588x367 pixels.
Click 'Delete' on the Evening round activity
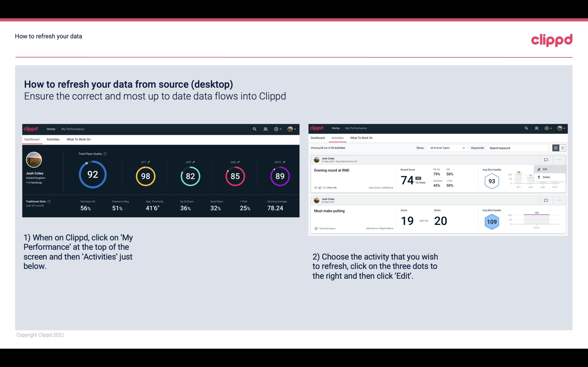(x=547, y=177)
